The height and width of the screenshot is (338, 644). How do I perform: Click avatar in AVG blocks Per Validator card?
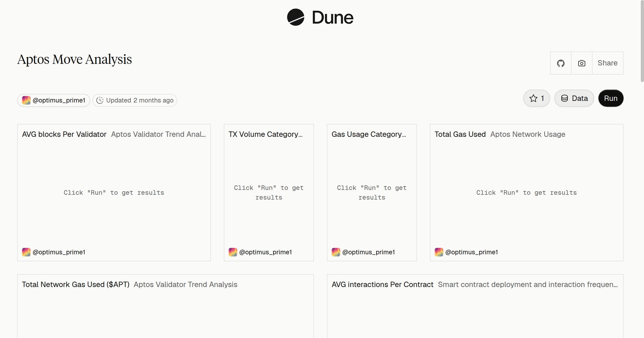pyautogui.click(x=26, y=252)
